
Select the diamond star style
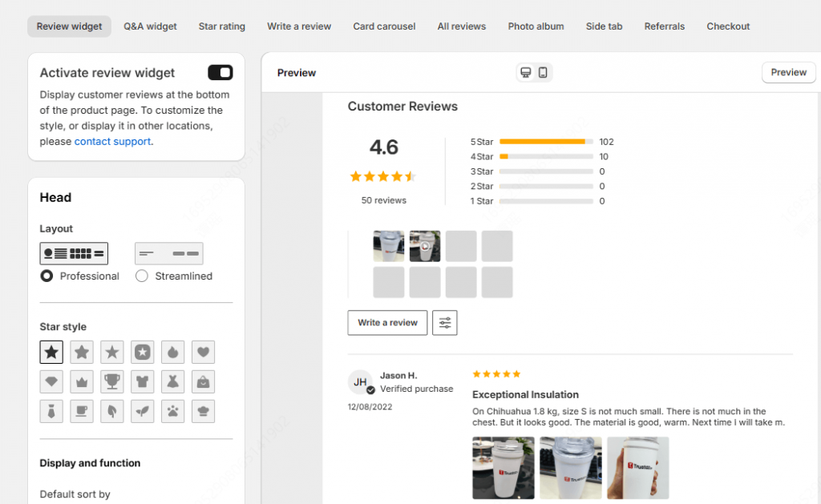pos(51,381)
